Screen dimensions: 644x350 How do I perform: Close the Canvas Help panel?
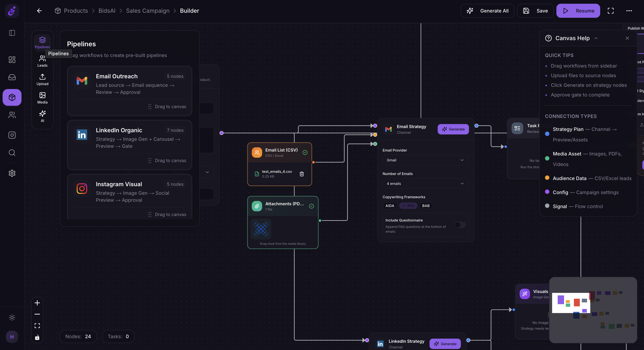(627, 38)
